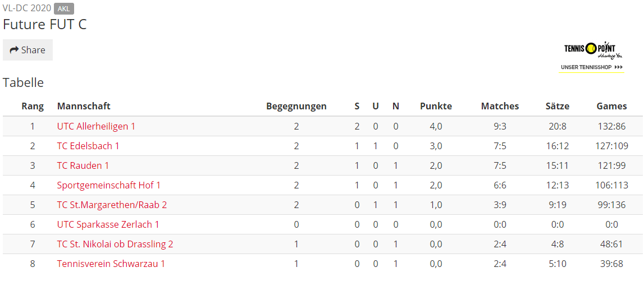Click the AKL badge
644x281 pixels.
pos(64,8)
